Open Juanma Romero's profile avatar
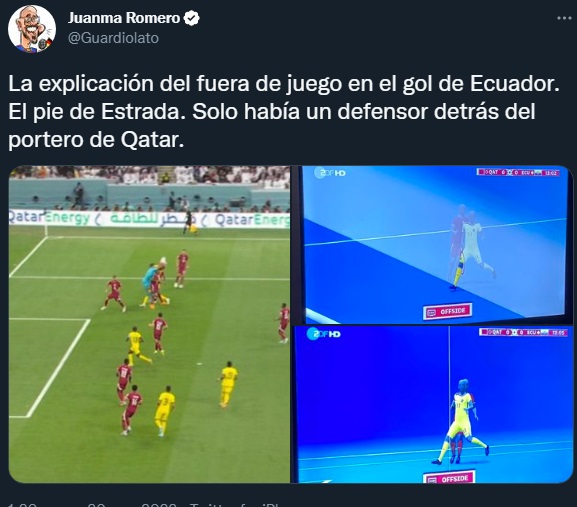 coord(32,29)
